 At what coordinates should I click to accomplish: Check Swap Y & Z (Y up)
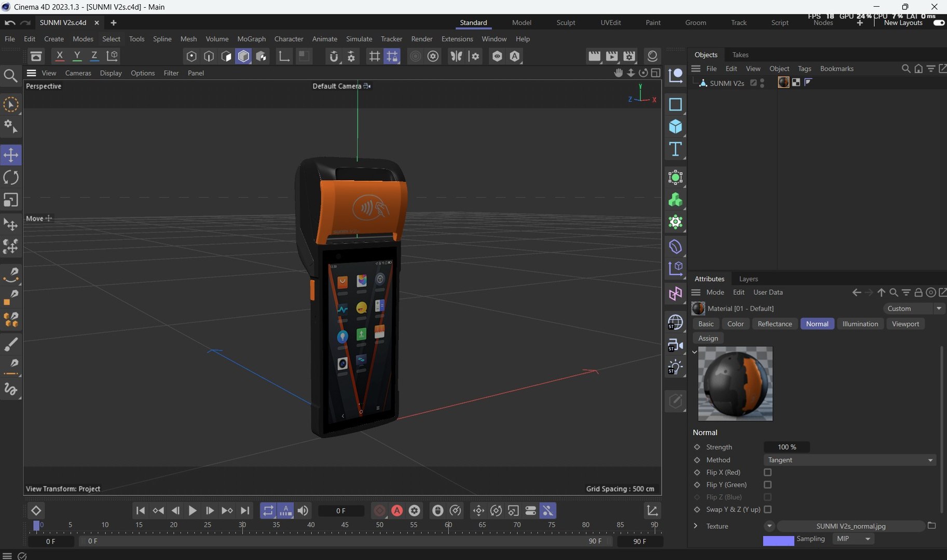[767, 509]
